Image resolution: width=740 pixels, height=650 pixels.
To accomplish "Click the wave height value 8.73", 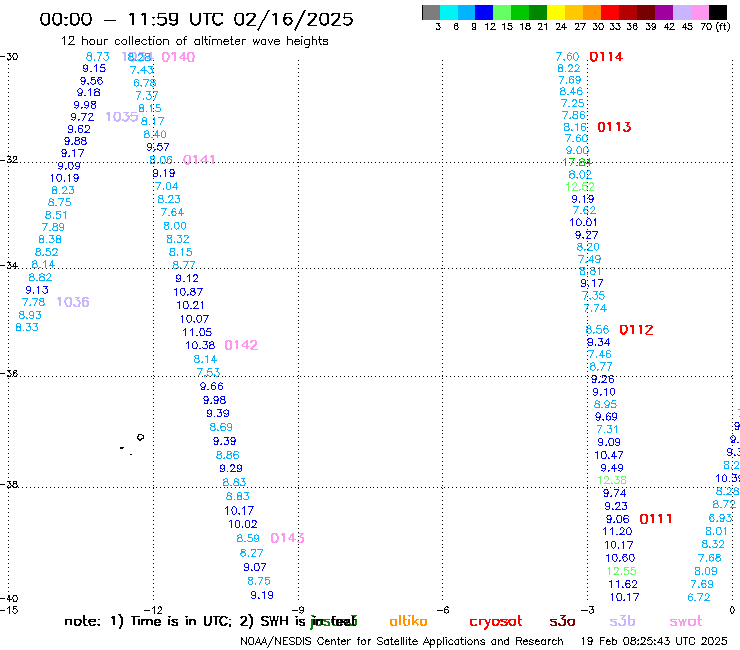I will tap(98, 57).
